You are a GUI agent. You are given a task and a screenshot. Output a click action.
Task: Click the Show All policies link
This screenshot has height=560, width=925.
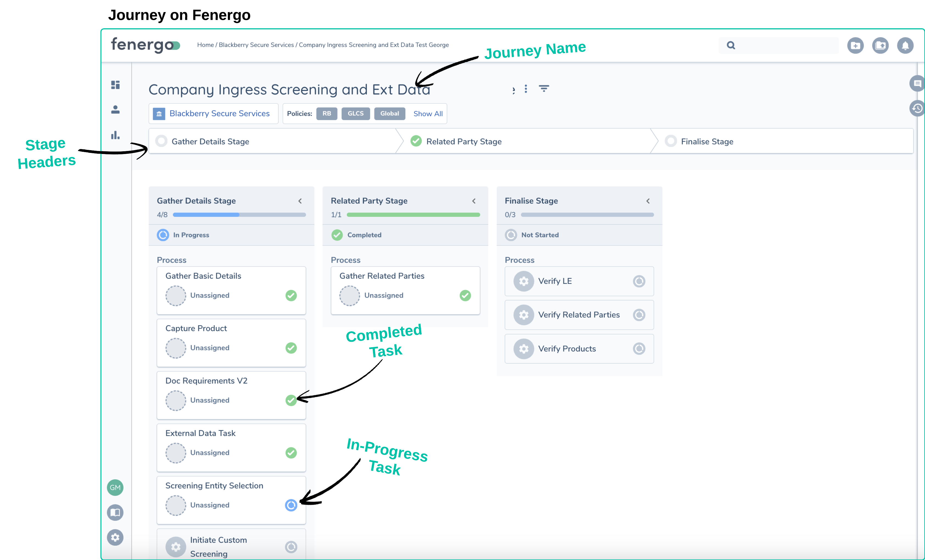428,114
